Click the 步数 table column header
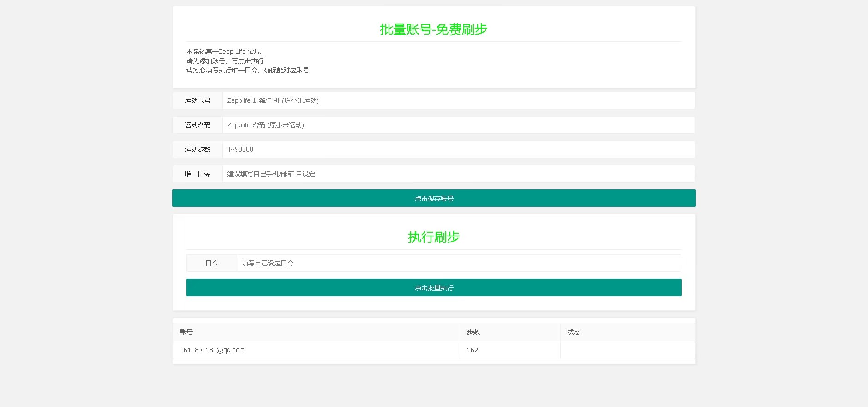 point(473,332)
